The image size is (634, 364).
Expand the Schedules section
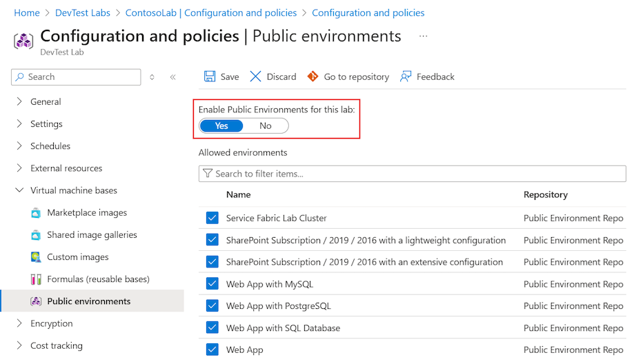click(19, 146)
